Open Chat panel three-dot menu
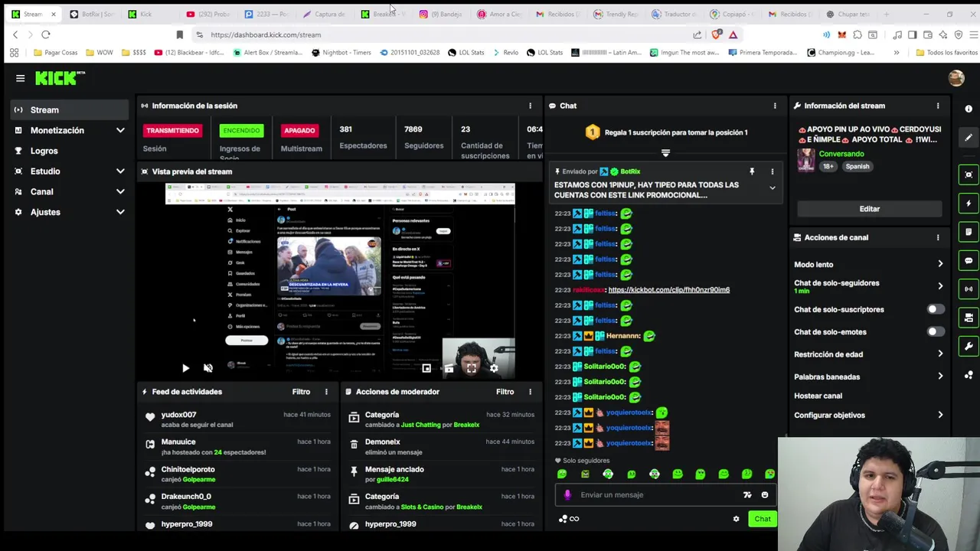This screenshot has width=980, height=551. click(x=775, y=106)
